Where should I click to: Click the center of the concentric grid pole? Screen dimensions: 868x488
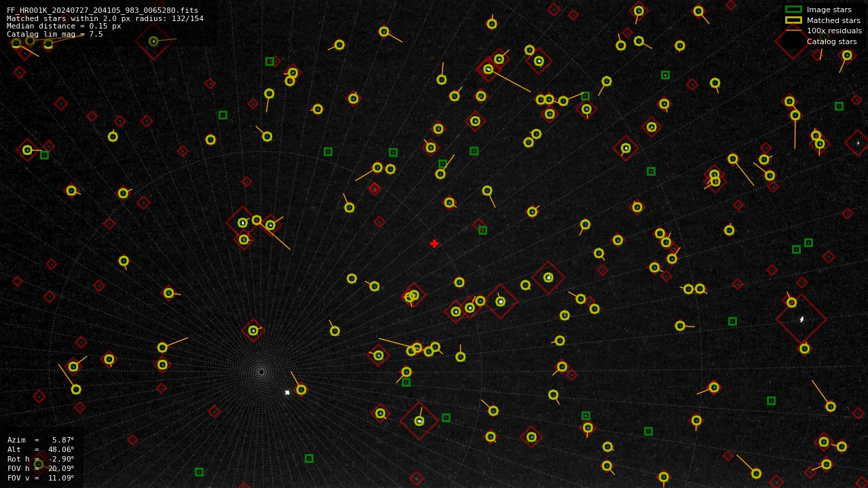pos(261,372)
